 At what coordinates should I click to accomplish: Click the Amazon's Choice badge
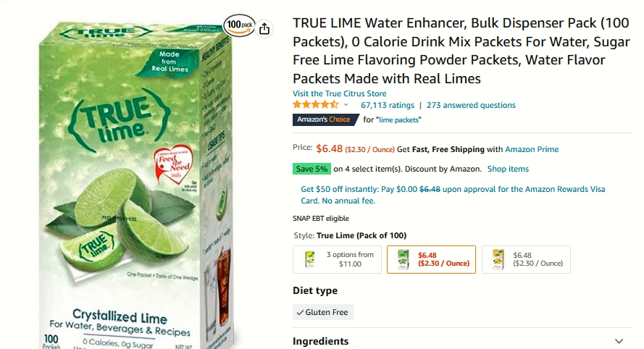pos(325,119)
